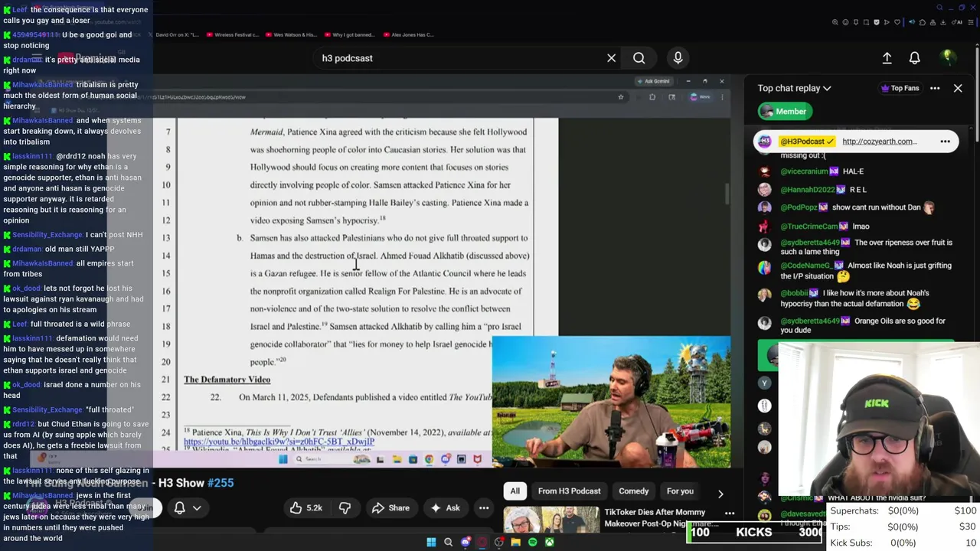Open the search tabs icon in title bar
This screenshot has height=551, width=980.
pyautogui.click(x=939, y=8)
